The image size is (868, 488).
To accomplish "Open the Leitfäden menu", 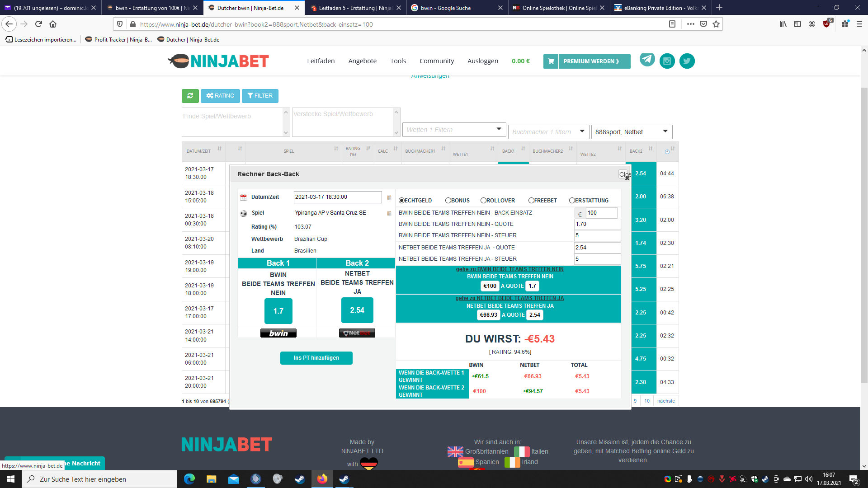I will [321, 61].
